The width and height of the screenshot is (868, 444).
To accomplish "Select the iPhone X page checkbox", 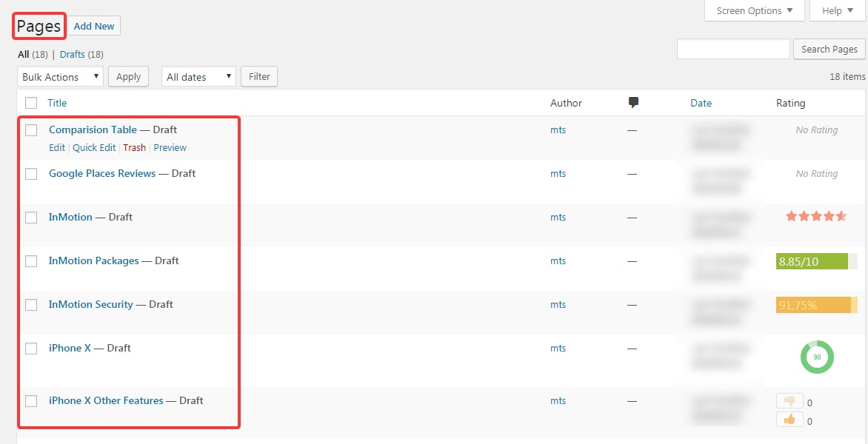I will [31, 349].
